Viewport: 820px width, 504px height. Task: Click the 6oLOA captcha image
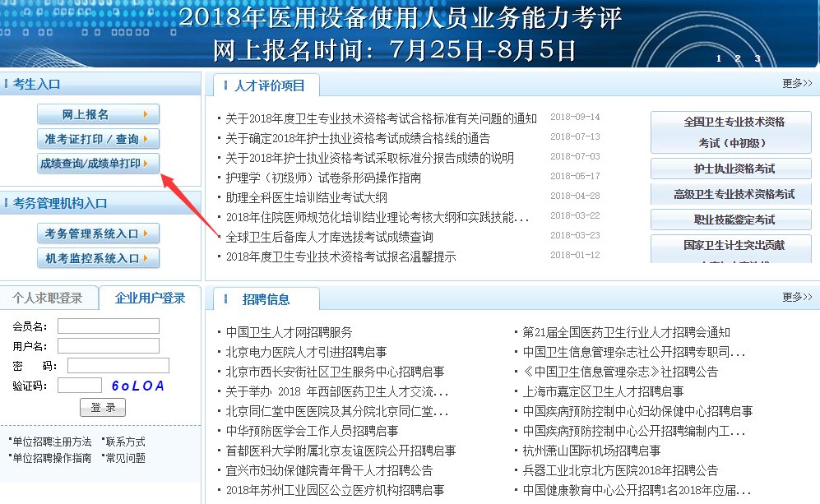[x=137, y=386]
